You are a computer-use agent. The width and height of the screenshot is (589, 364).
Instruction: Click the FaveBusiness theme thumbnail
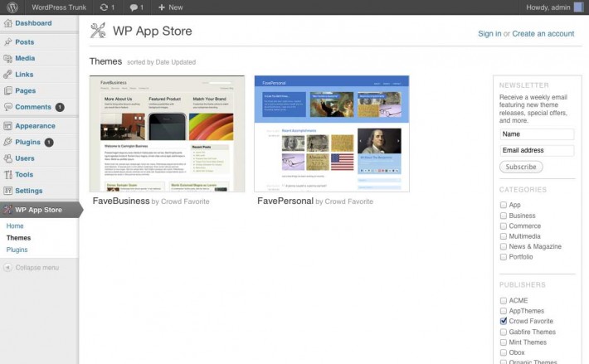tap(167, 133)
